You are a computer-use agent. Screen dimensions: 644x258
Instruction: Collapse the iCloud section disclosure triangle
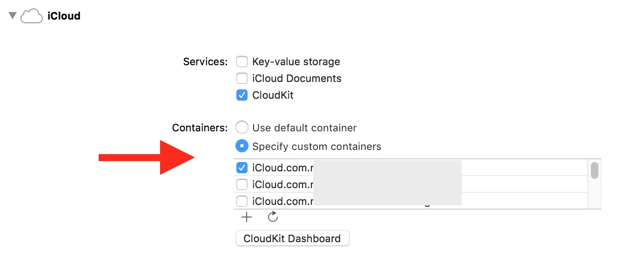[13, 16]
